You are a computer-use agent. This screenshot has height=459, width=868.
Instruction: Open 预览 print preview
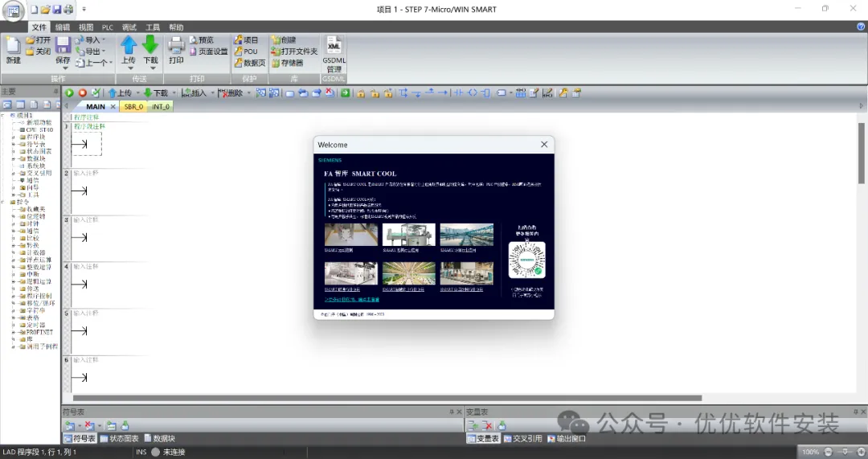(202, 40)
